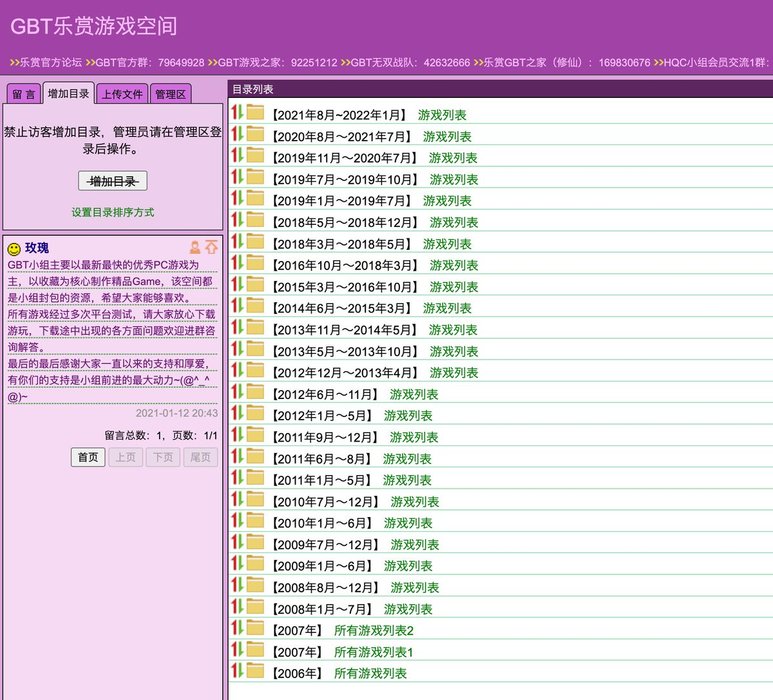Open 游戏列表 link for 2019年7月~2019年10月

coord(453,180)
